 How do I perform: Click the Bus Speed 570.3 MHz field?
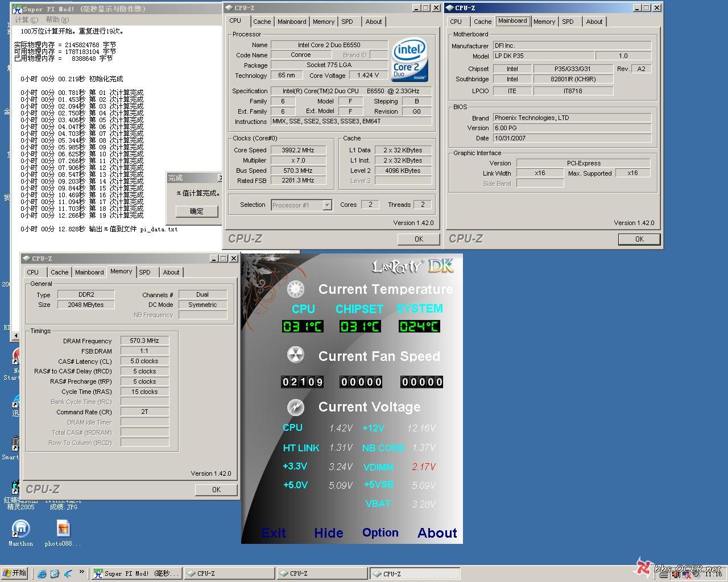[298, 171]
